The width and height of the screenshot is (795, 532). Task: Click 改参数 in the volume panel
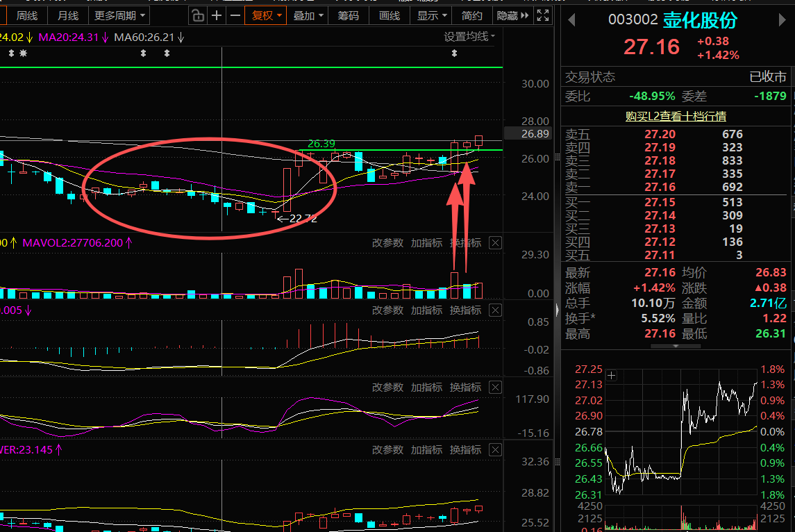coord(387,243)
